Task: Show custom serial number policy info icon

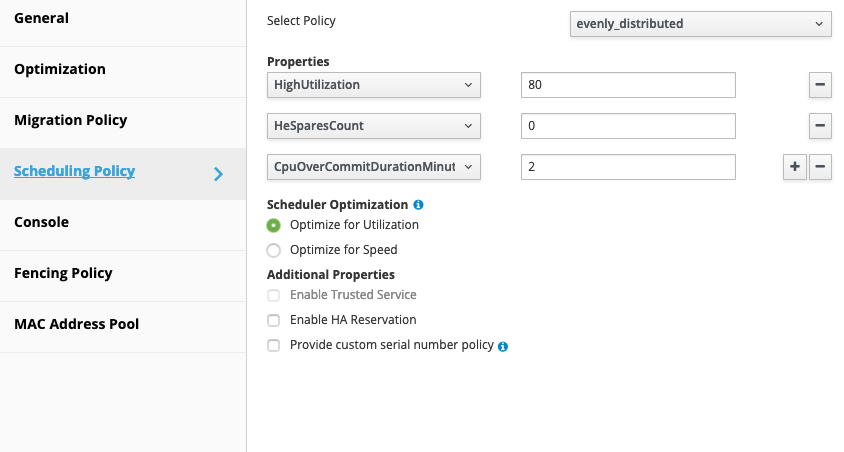Action: tap(503, 346)
